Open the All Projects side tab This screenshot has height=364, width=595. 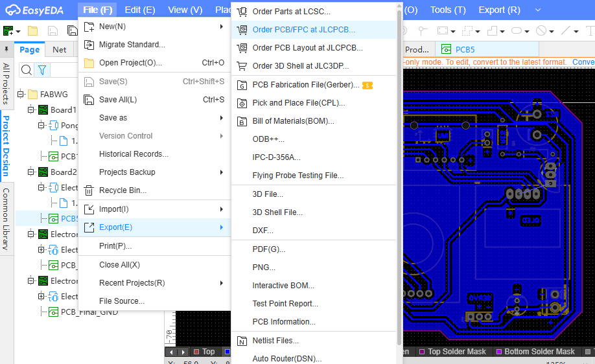(6, 84)
